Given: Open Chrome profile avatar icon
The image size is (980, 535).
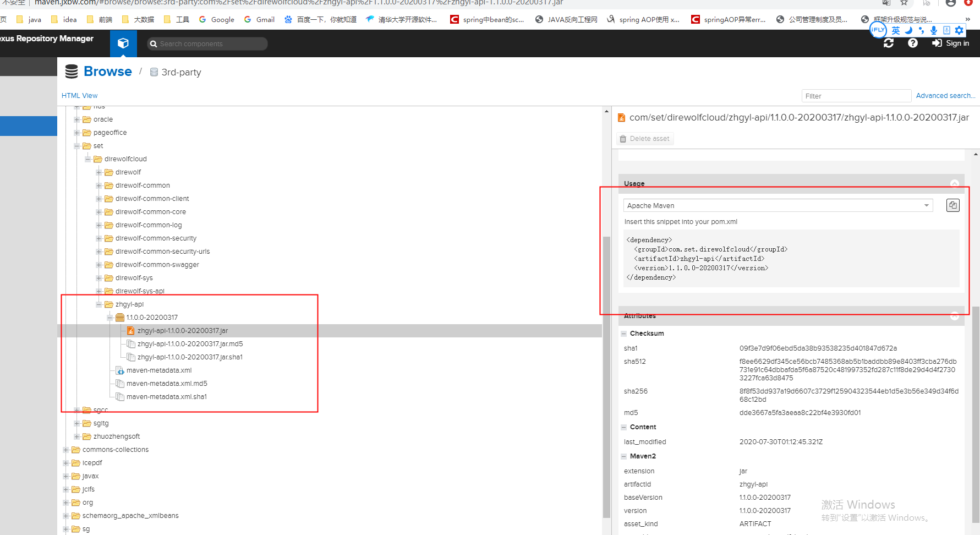Looking at the screenshot, I should (x=951, y=3).
